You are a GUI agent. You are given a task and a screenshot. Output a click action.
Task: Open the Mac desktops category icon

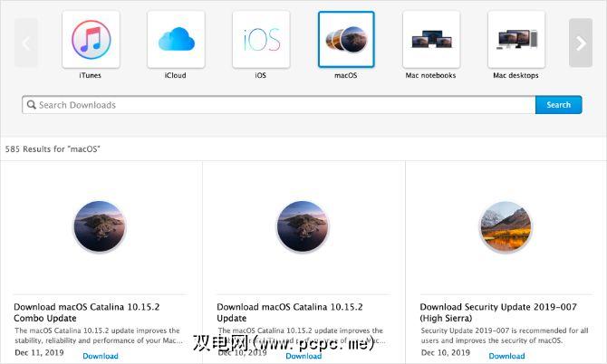516,40
